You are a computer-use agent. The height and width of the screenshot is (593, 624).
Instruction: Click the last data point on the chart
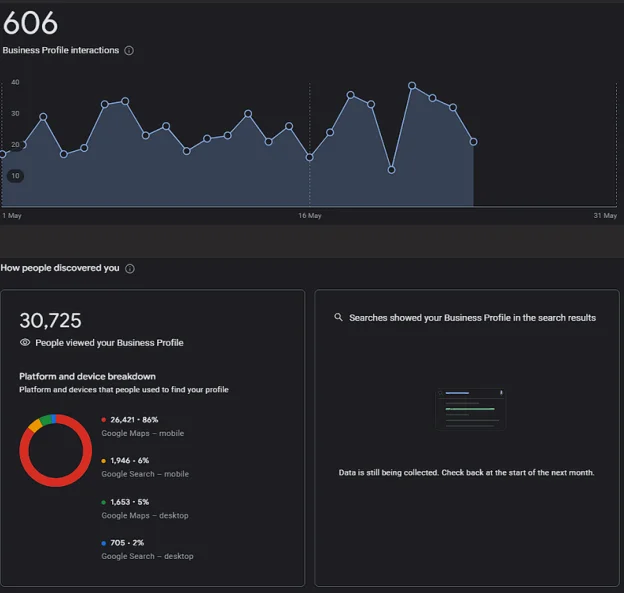click(473, 142)
